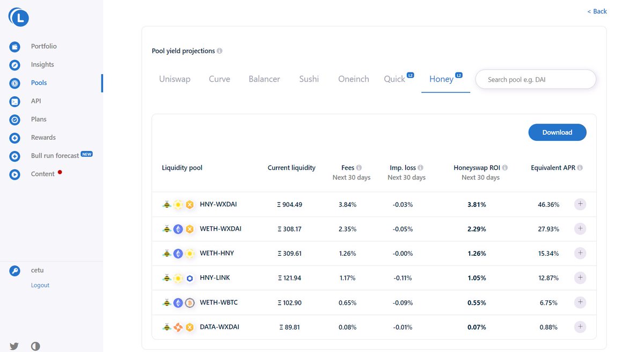
Task: Click the app logo in top-left corner
Action: (x=19, y=17)
